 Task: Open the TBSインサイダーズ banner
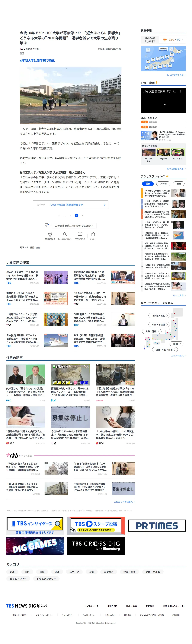point(35,526)
